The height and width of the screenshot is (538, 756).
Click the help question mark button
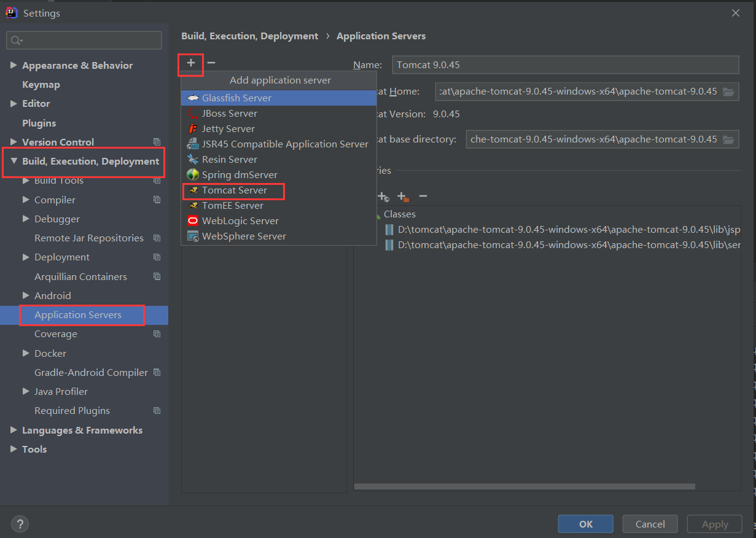tap(20, 524)
